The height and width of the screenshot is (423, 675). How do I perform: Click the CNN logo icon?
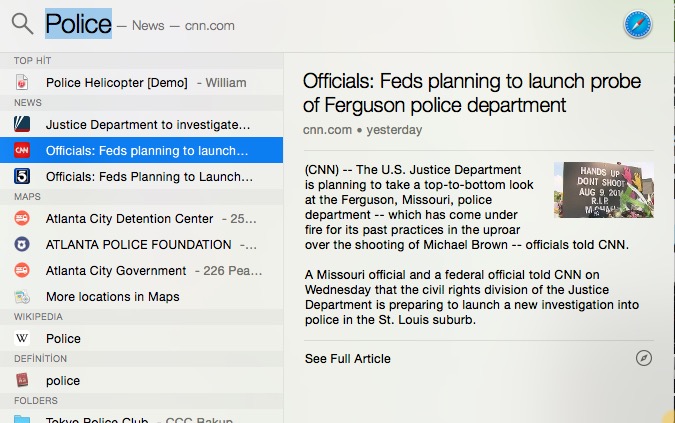pos(22,151)
